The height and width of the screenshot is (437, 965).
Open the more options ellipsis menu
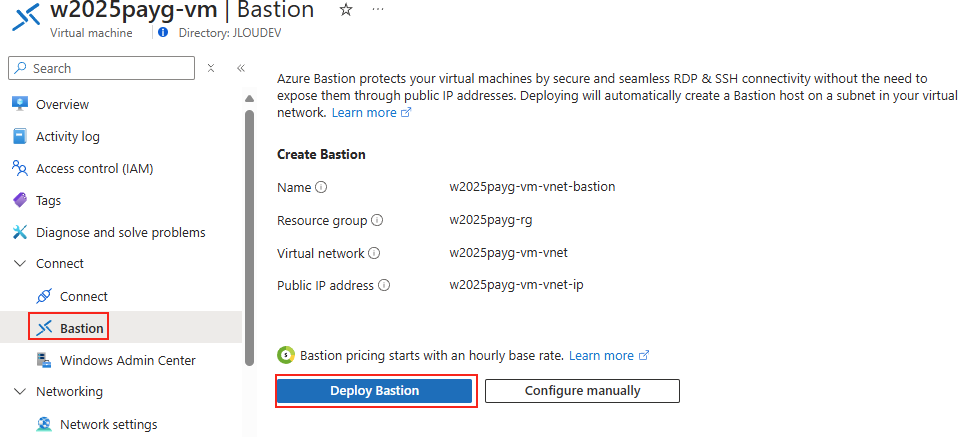[x=378, y=10]
